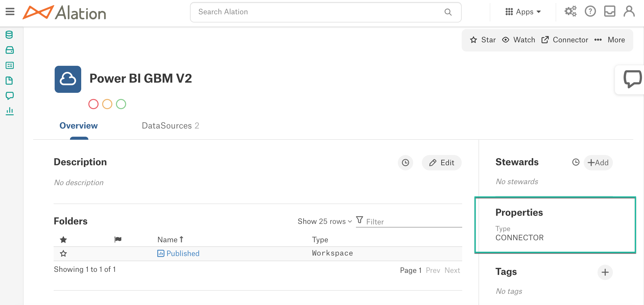Go to Prev page
The width and height of the screenshot is (644, 305).
tap(433, 270)
